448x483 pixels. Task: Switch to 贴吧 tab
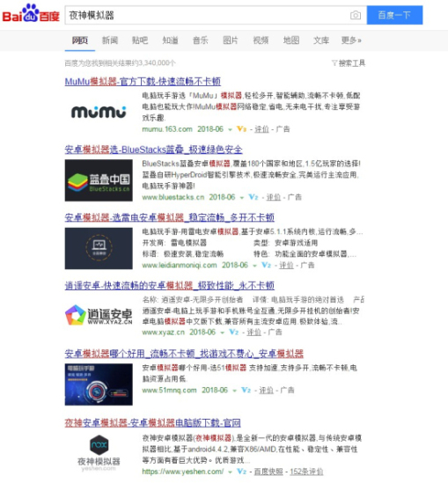pos(140,40)
